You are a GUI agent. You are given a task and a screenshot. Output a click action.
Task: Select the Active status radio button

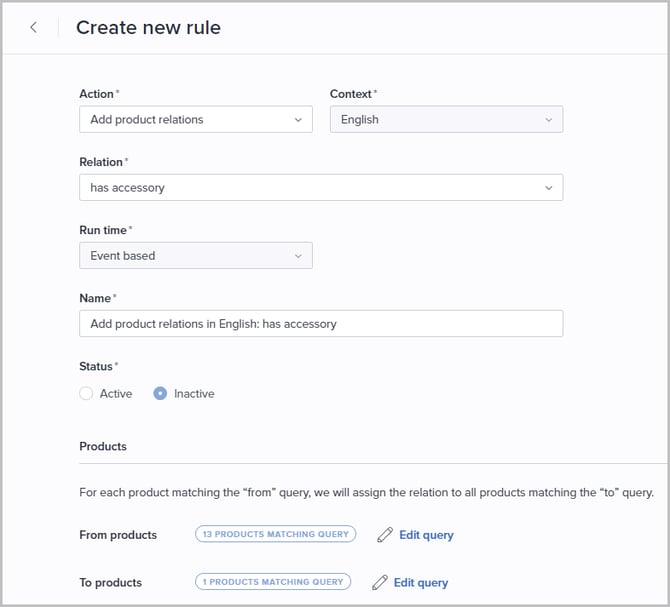[x=86, y=394]
